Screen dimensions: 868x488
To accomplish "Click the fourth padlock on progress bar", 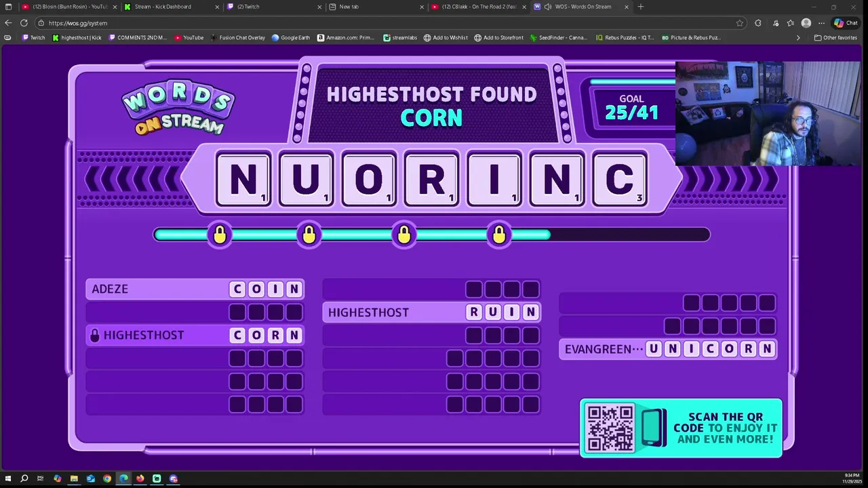I will point(499,235).
